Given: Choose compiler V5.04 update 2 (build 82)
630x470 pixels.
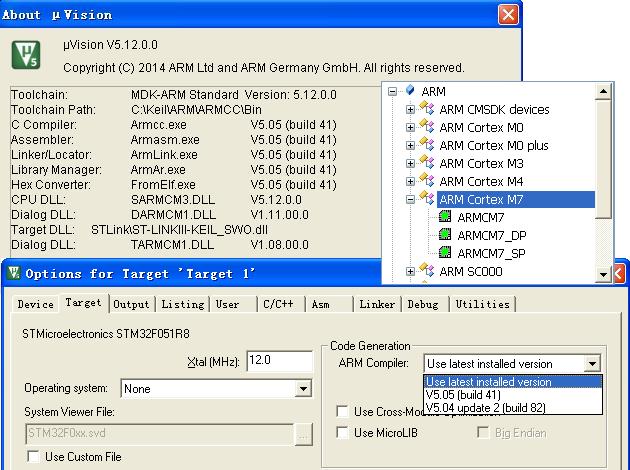Looking at the screenshot, I should 513,408.
